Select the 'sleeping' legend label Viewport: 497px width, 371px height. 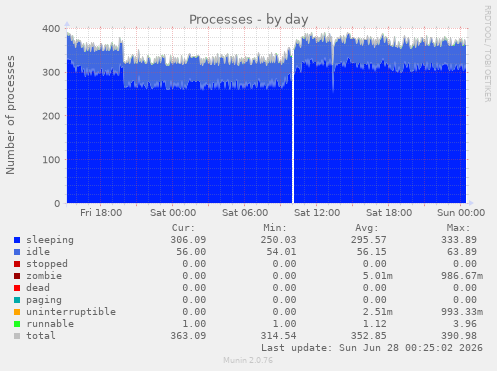click(x=50, y=240)
